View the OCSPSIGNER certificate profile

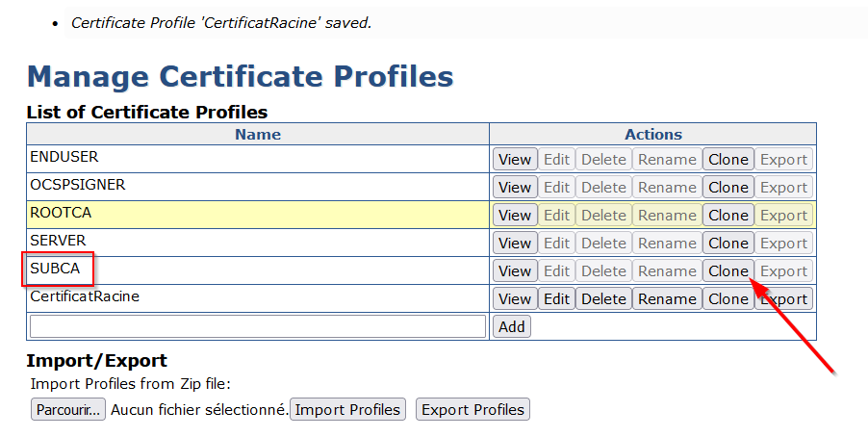coord(514,188)
